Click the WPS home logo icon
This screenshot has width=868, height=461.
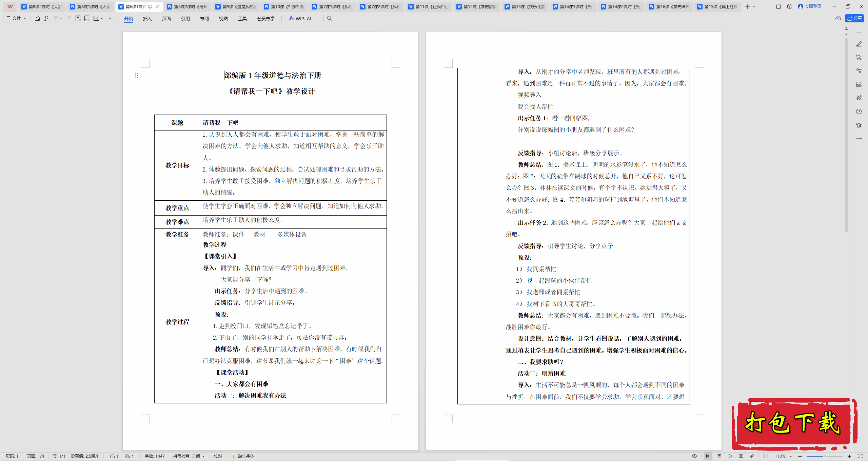(x=10, y=6)
